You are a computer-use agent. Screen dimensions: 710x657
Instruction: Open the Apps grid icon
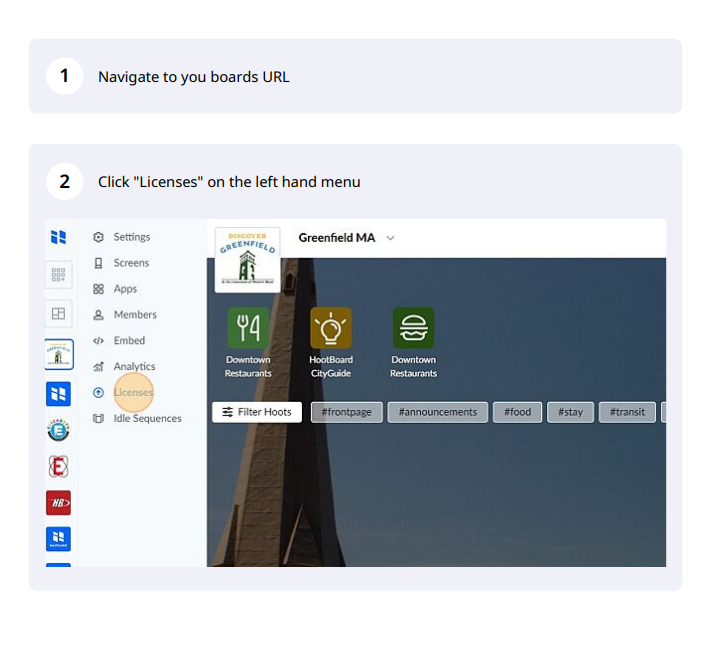coord(98,289)
